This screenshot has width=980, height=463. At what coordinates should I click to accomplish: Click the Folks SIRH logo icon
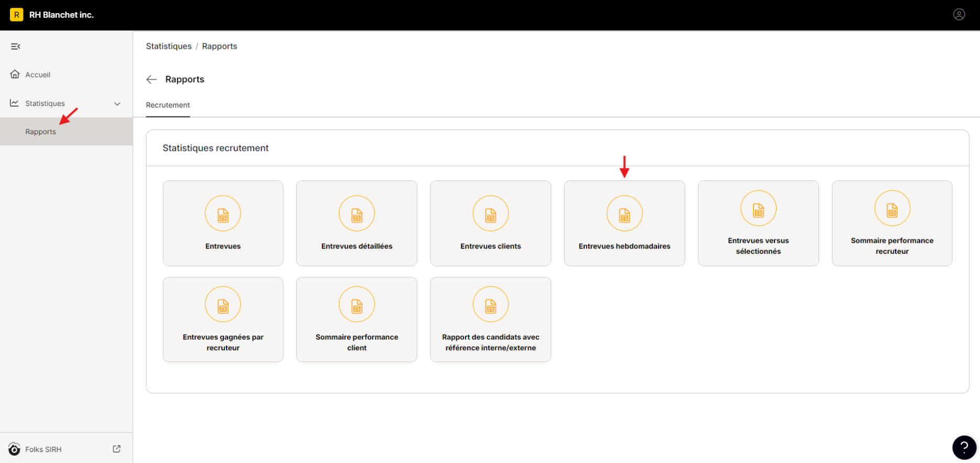14,449
